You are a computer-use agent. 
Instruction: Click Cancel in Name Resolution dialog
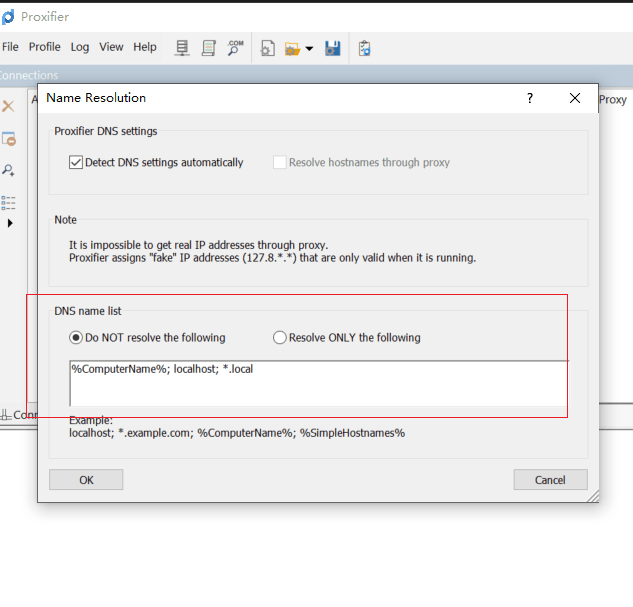(550, 479)
